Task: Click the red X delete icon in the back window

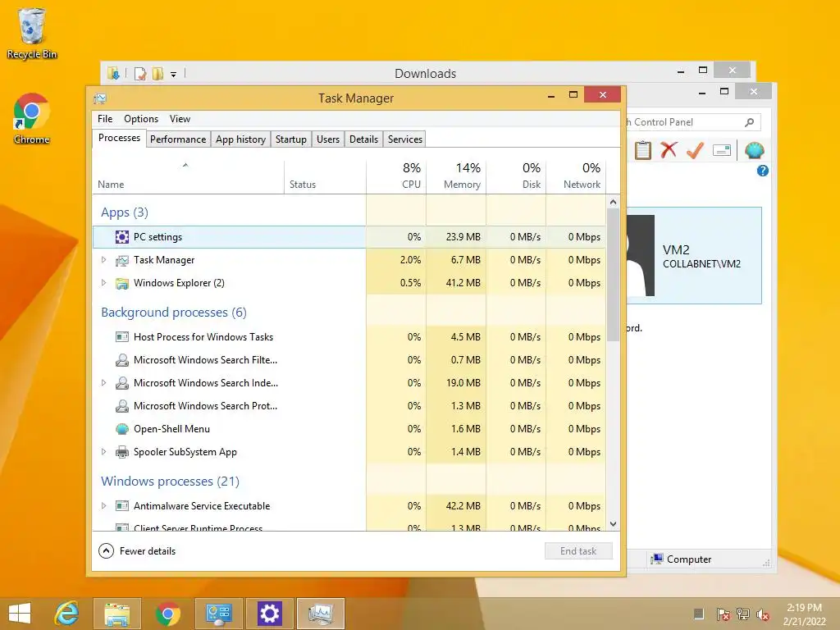Action: pos(669,151)
